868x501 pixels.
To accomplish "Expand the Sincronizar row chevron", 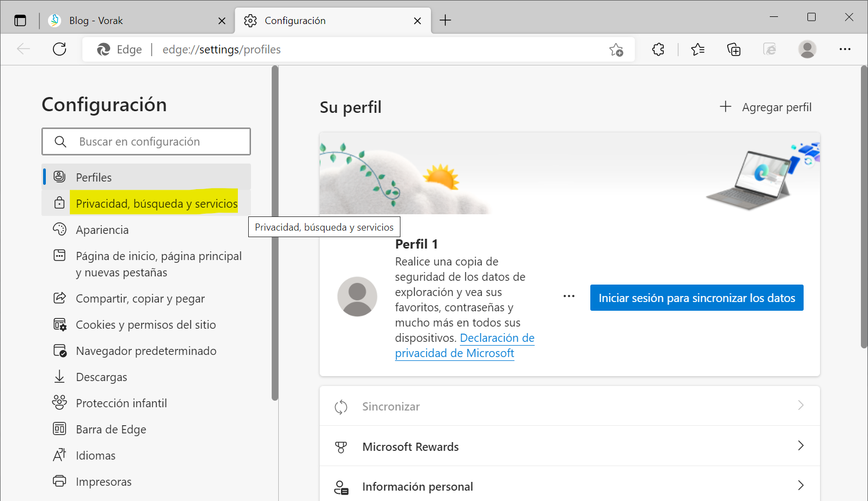I will (x=801, y=406).
